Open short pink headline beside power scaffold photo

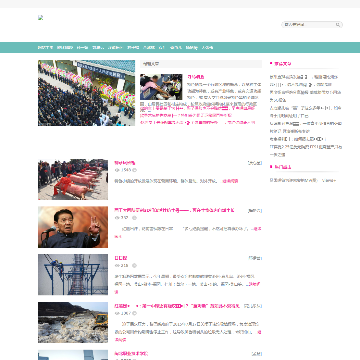tap(121, 258)
